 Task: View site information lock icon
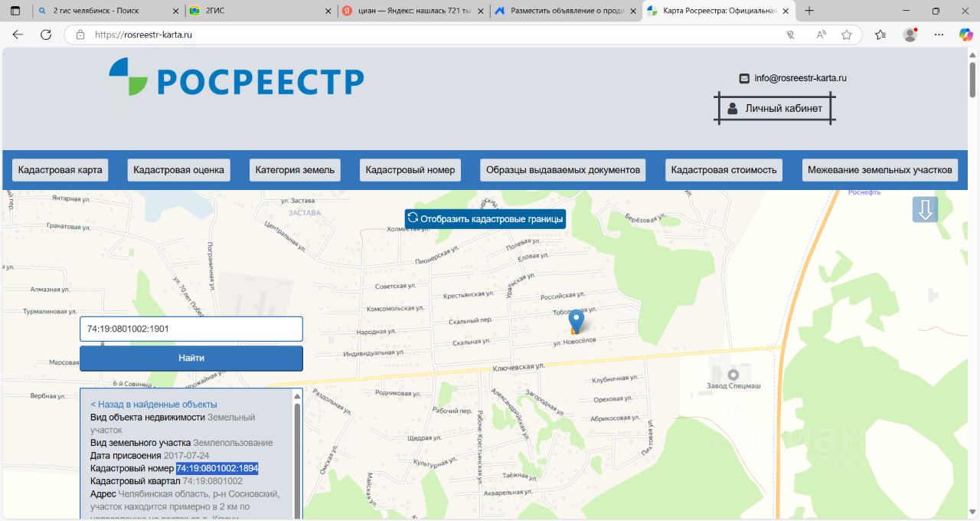[x=80, y=34]
